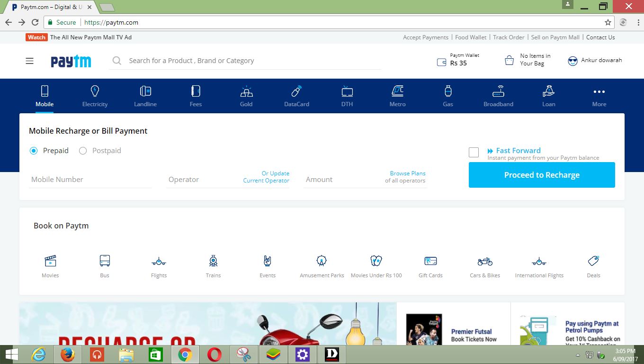
Task: Open the Events booking icon
Action: (x=268, y=261)
